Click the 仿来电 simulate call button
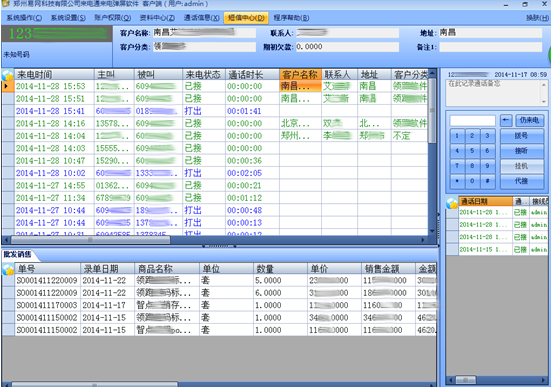 pos(529,120)
